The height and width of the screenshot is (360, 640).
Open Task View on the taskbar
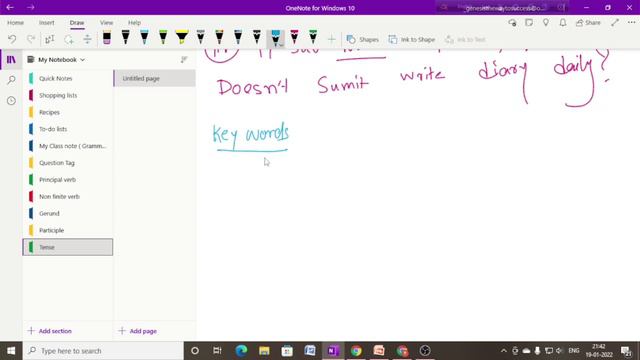click(217, 351)
